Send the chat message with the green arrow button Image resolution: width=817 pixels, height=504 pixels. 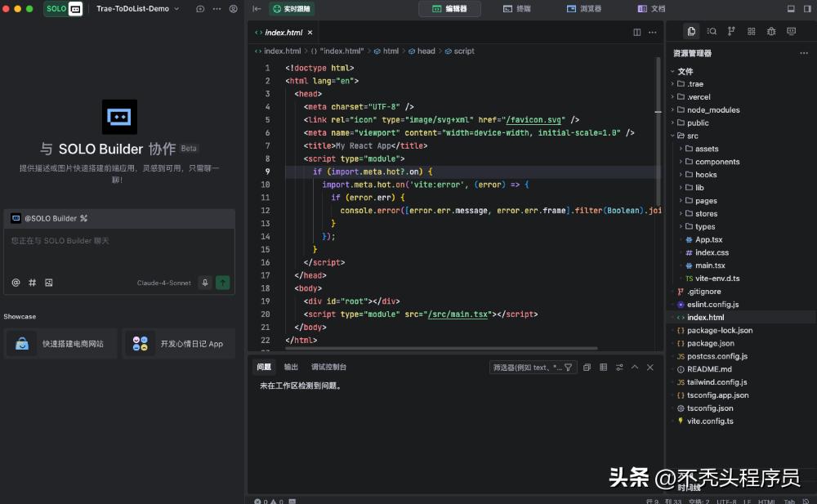pyautogui.click(x=222, y=282)
